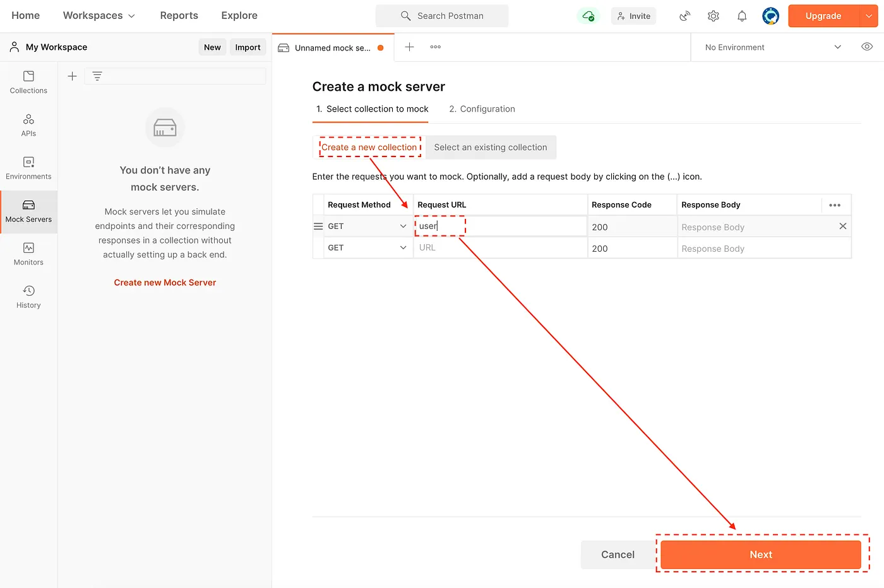This screenshot has height=588, width=884.
Task: Click the New button in workspace header
Action: (212, 47)
